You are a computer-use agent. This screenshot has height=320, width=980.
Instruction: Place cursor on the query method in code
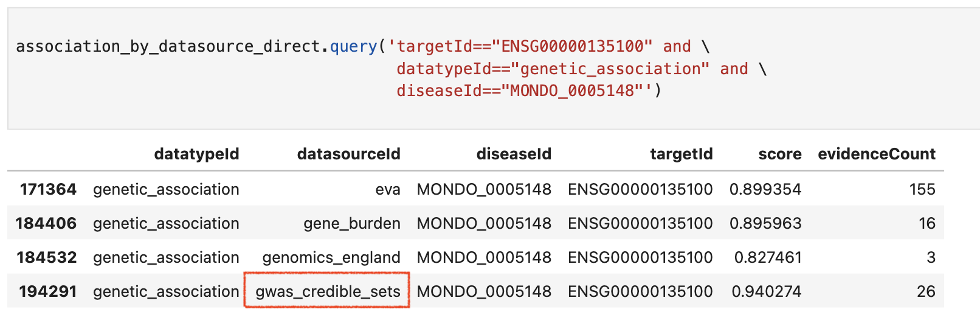point(353,46)
